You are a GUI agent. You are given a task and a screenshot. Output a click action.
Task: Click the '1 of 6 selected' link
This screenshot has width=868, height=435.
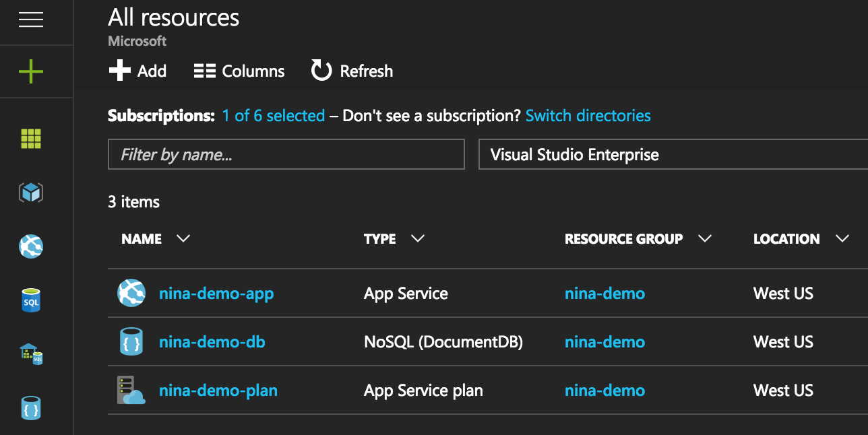(273, 116)
